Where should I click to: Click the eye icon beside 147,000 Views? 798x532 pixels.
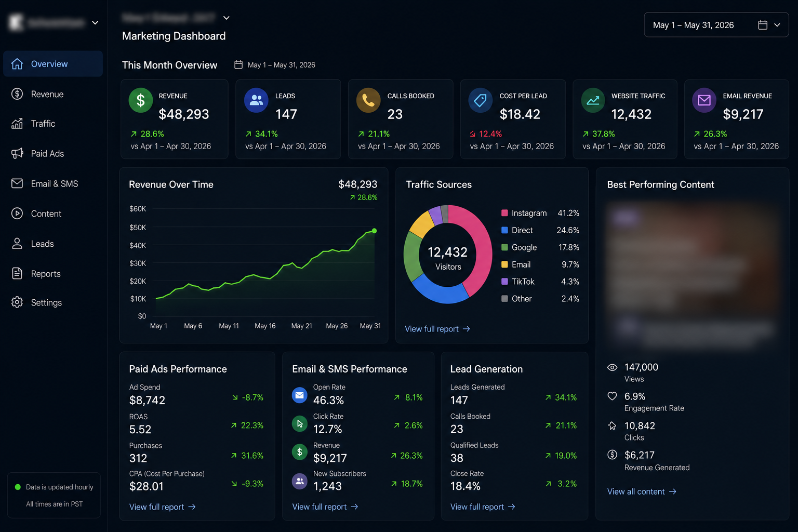613,367
